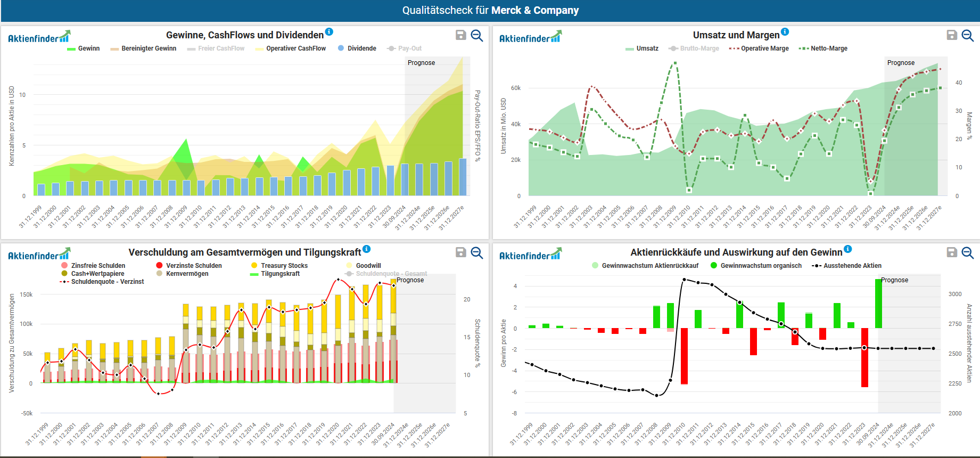Zoom the Verschuldung am Gesamtvermögen chart
Screen dimensions: 980x458
point(477,252)
